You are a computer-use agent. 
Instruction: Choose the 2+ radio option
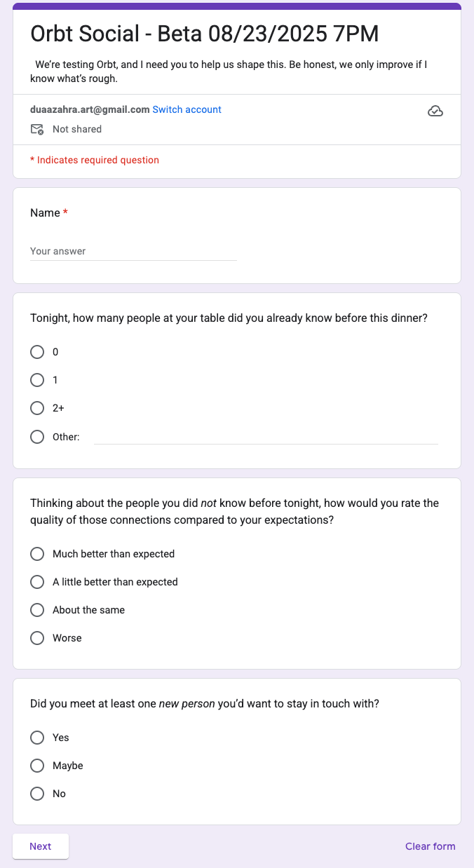tap(37, 408)
